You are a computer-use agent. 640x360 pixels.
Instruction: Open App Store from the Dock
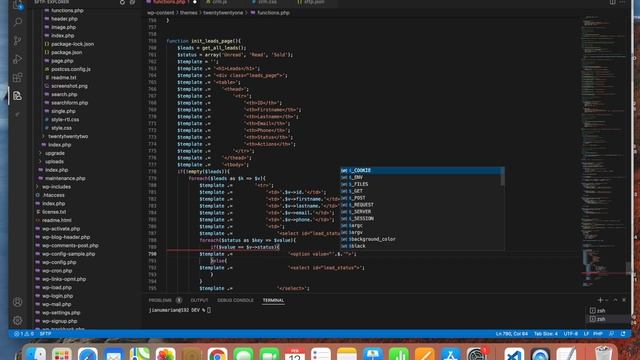pos(451,354)
